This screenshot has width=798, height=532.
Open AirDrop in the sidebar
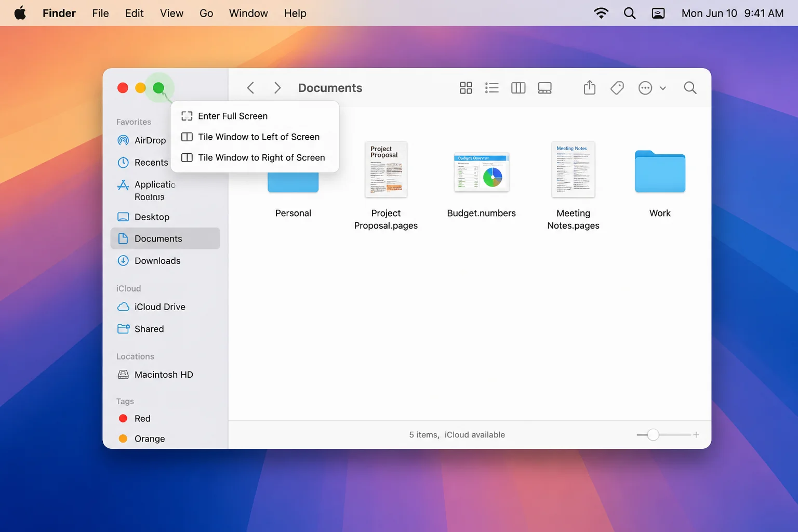[141, 140]
